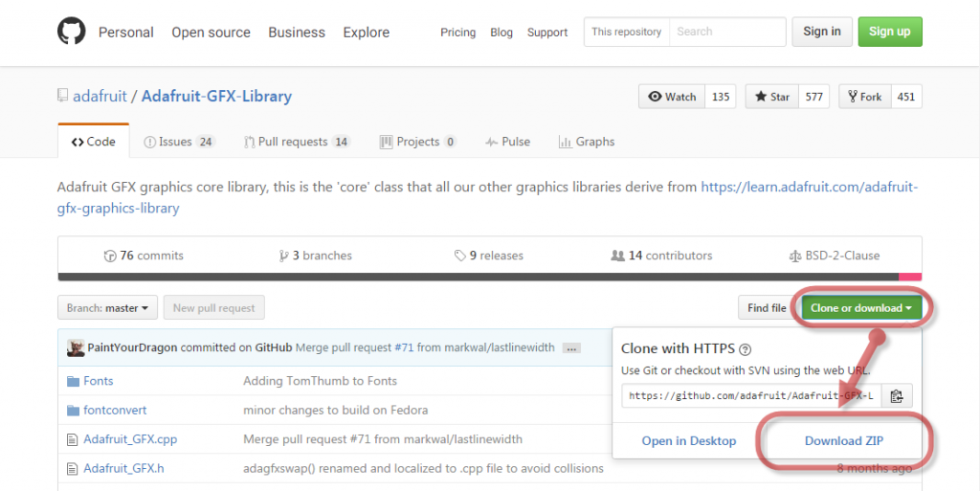Star the repository

772,97
